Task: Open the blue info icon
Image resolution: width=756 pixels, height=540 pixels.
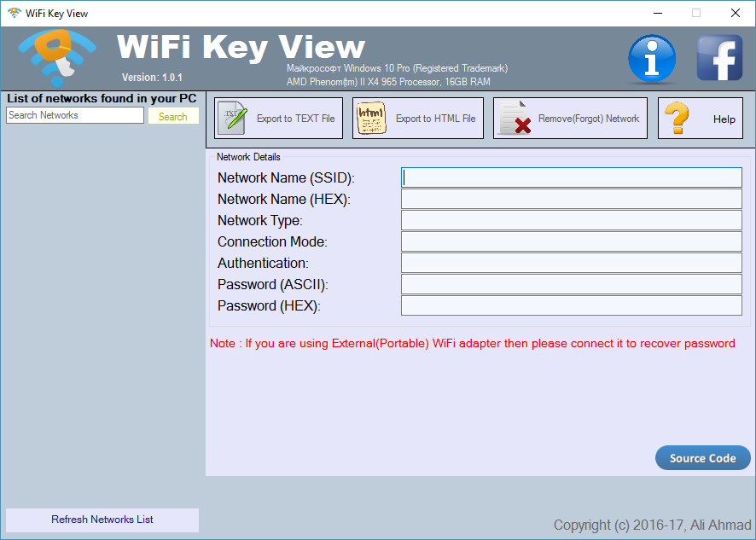Action: click(652, 59)
